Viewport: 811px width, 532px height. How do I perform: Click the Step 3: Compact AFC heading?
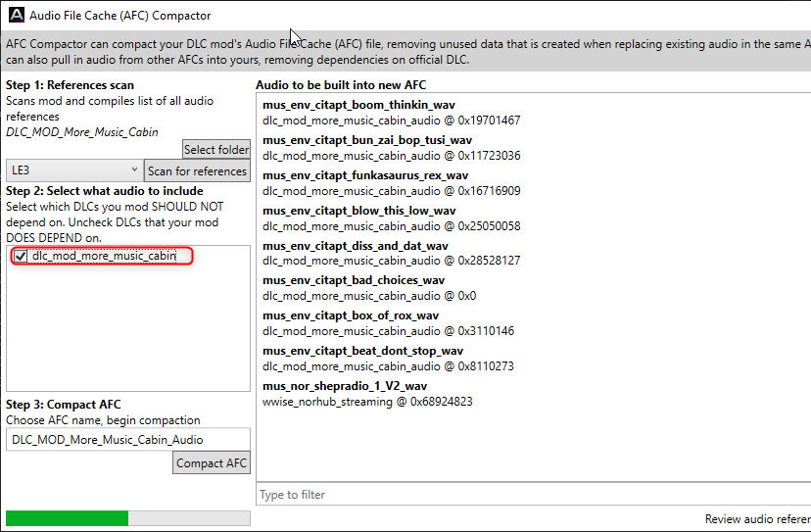point(63,405)
